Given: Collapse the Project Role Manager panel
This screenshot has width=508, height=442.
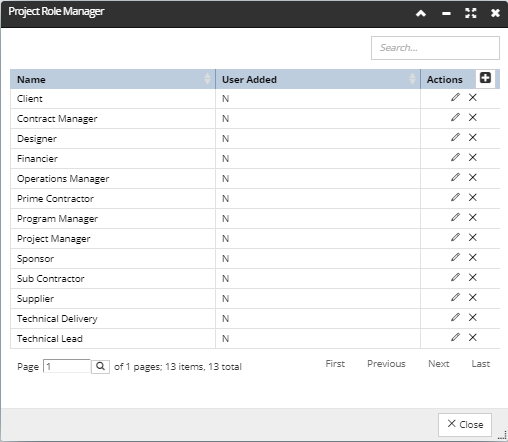Looking at the screenshot, I should pos(421,13).
